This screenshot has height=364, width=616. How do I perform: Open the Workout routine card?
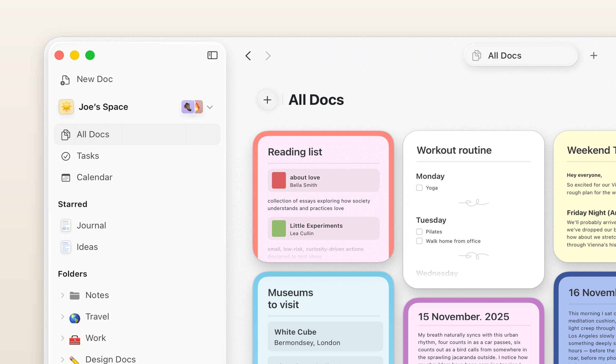click(x=474, y=209)
